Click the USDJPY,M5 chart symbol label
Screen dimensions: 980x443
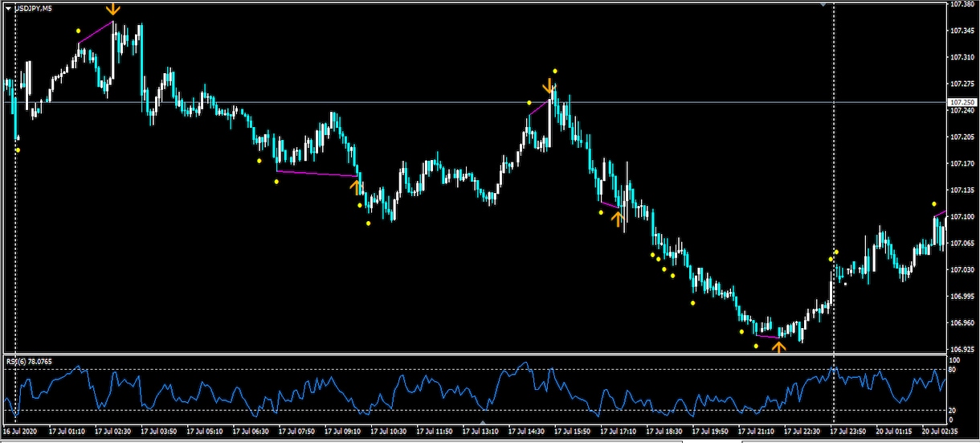32,8
